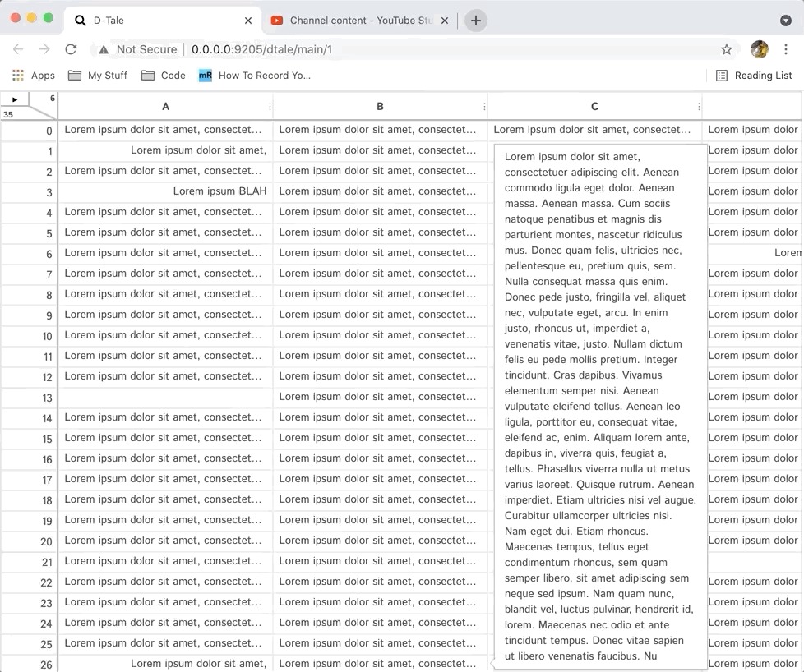Close the Channel content tab
Image resolution: width=804 pixels, height=672 pixels.
tap(445, 21)
